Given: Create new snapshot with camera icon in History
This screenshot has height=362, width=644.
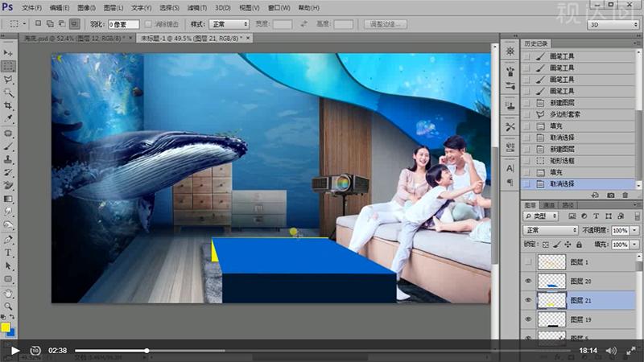Looking at the screenshot, I should pyautogui.click(x=611, y=195).
